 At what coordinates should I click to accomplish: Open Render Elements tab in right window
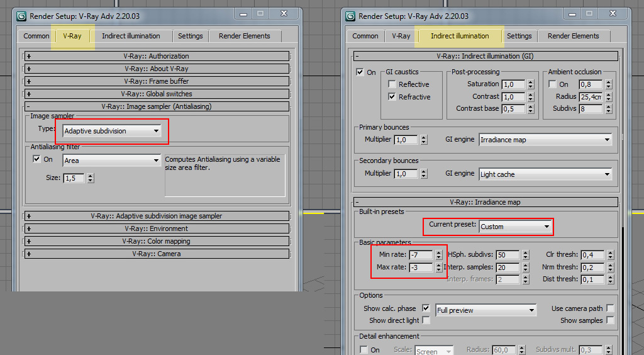click(x=574, y=36)
